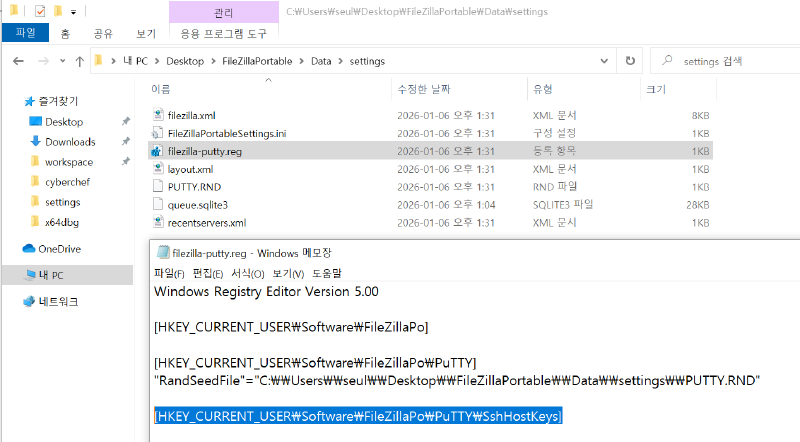Select settings in the address breadcrumb
Viewport: 800px width, 442px height.
click(367, 61)
